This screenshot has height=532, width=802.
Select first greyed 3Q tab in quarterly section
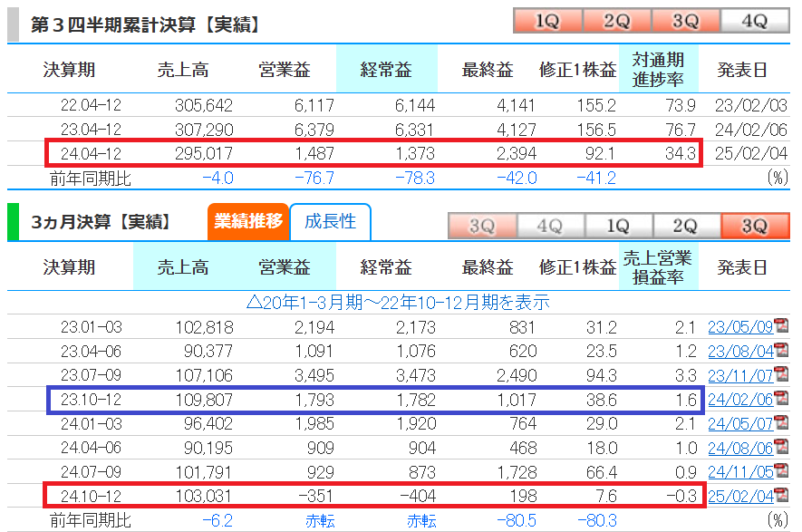pos(482,226)
